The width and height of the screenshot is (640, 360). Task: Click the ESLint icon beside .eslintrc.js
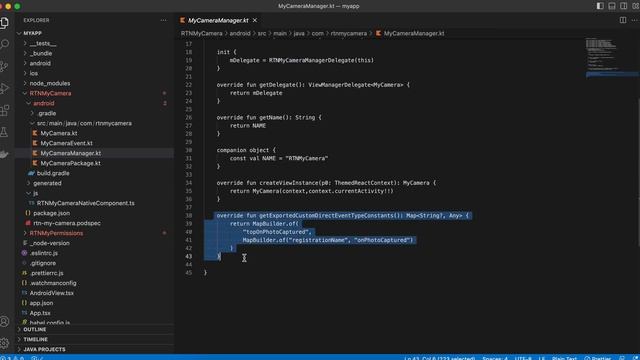click(24, 253)
